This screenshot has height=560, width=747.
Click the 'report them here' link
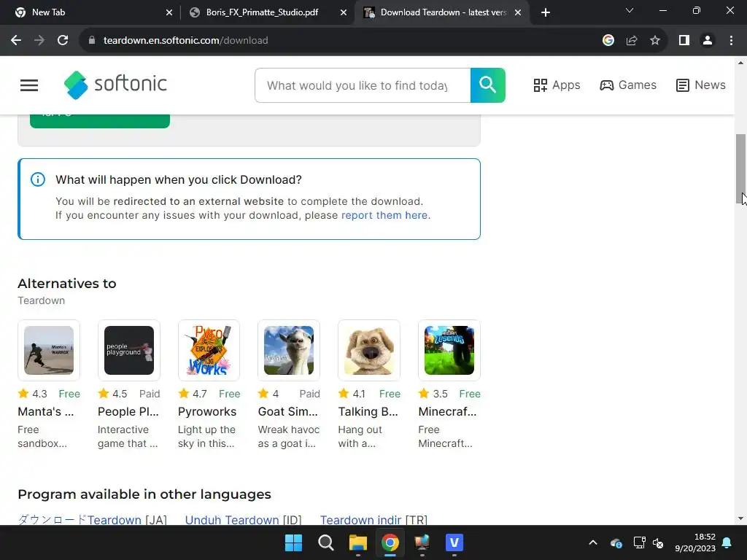[384, 215]
